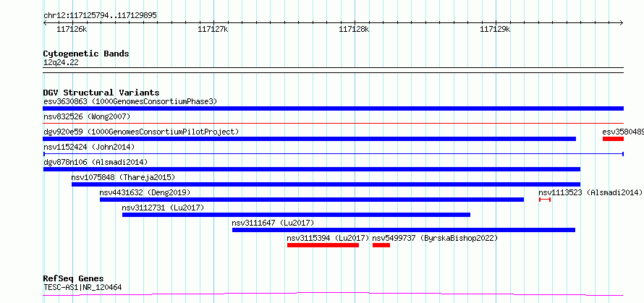Click the 12q24.22 cytogenetic band bar
Screen dimensions: 644x303
click(x=333, y=70)
